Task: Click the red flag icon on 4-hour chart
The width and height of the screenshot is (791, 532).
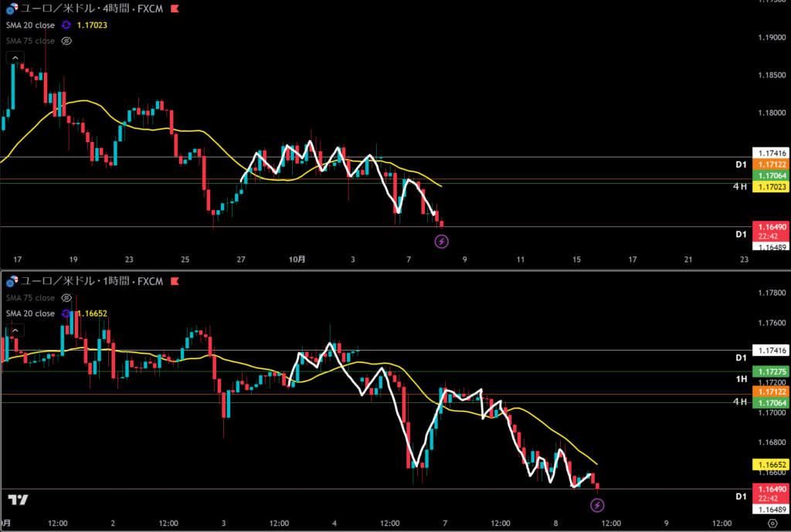Action: (x=174, y=9)
